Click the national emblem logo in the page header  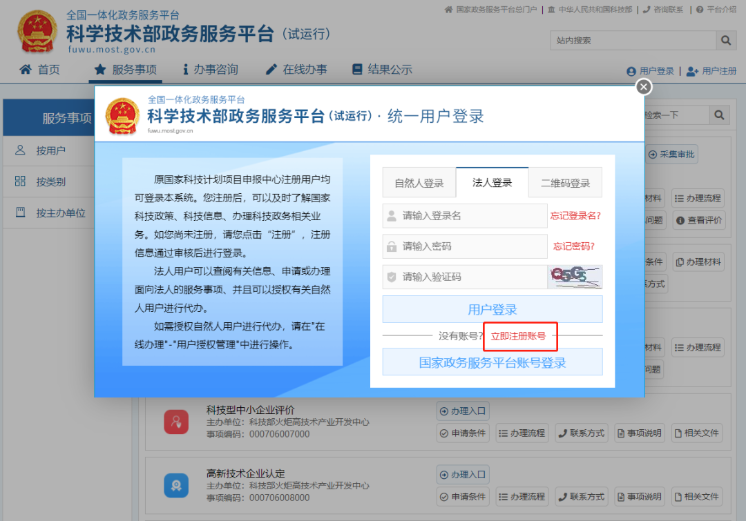tap(37, 32)
